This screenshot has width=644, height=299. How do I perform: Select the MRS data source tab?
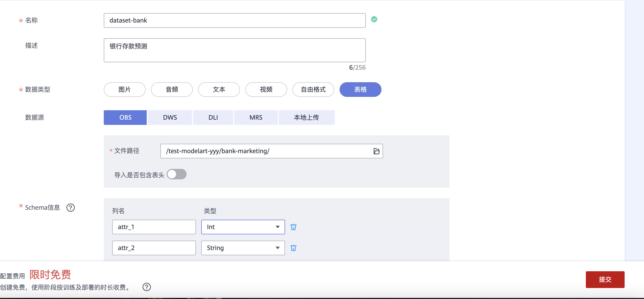click(x=256, y=118)
